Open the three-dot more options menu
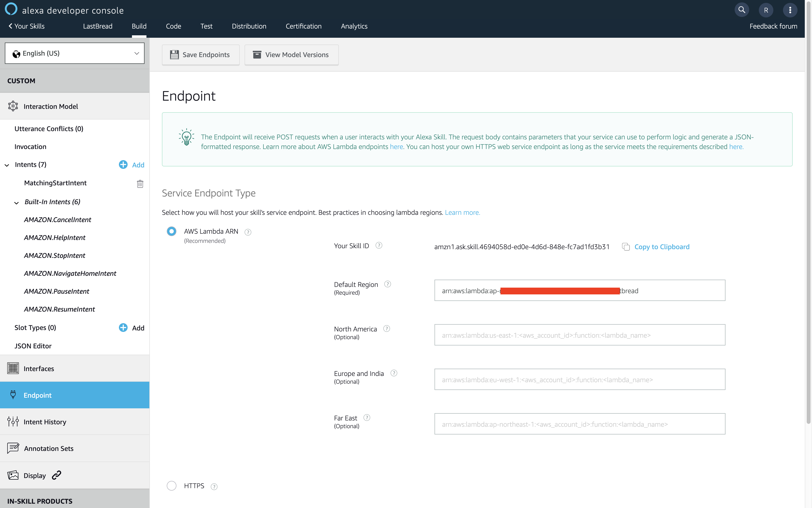The image size is (812, 508). coord(790,10)
